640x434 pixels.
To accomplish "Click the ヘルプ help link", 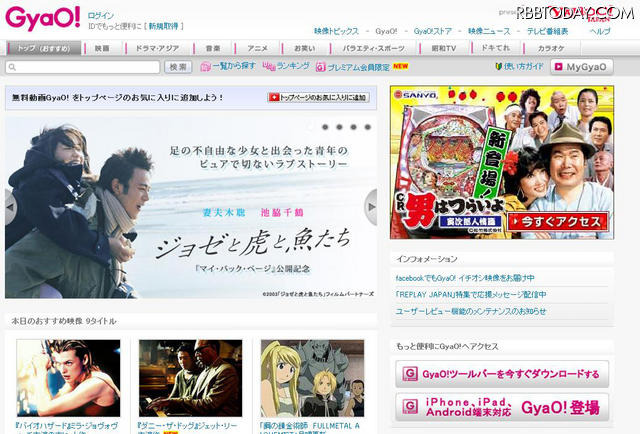I will coord(600,31).
